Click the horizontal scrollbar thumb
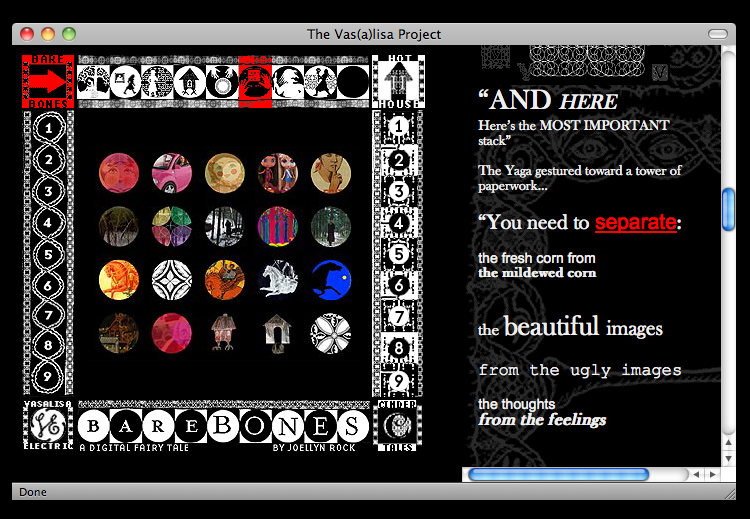750x519 pixels. (558, 474)
